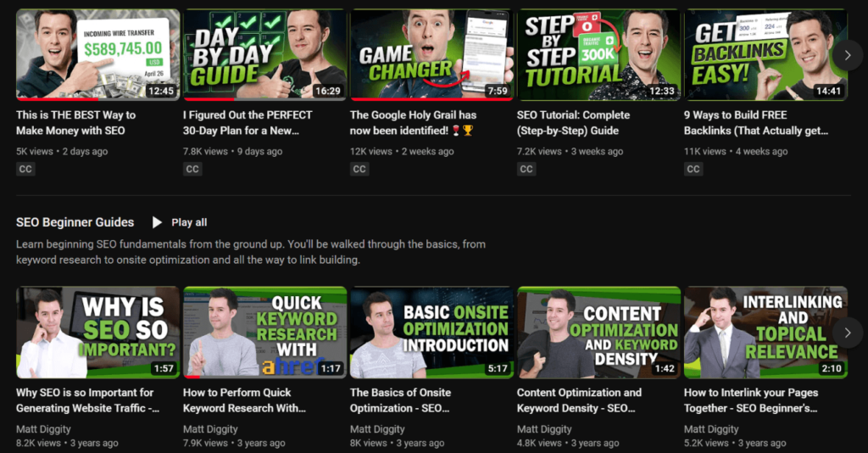Click CC badge under 'Google Holy Grail' video
The height and width of the screenshot is (453, 868).
[x=359, y=169]
